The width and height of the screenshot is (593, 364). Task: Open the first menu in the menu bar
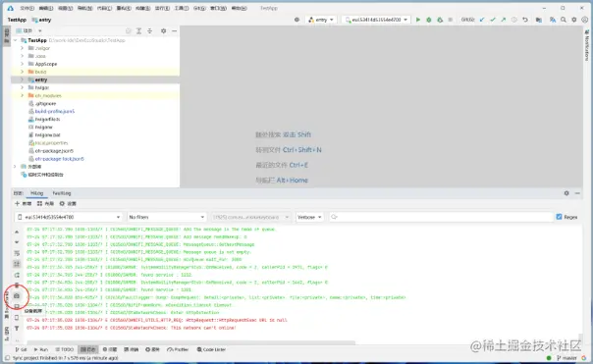[x=27, y=8]
